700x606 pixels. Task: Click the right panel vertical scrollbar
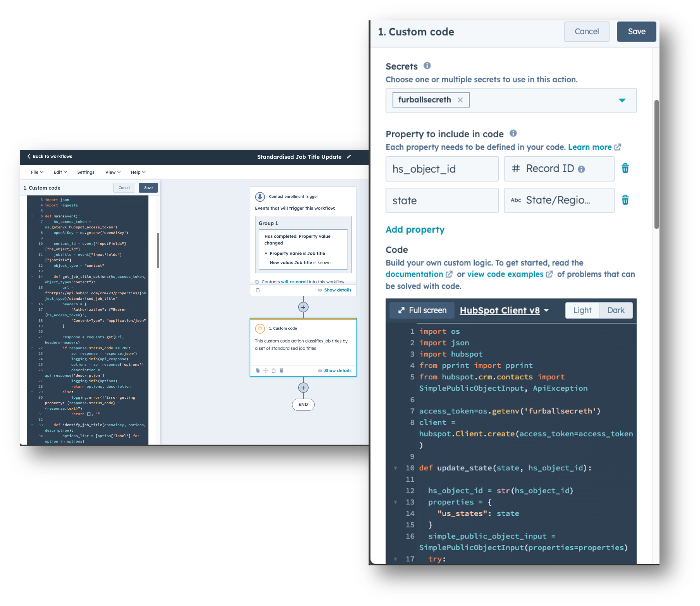656,164
